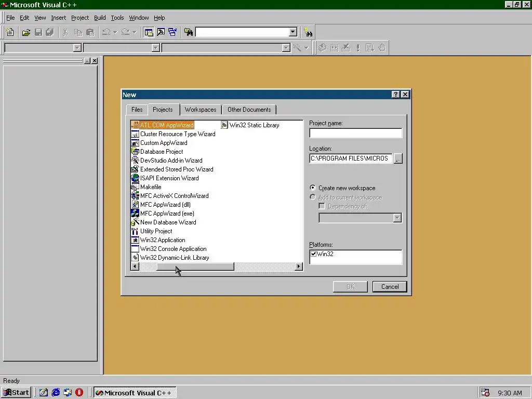The width and height of the screenshot is (532, 399).
Task: Click the Cancel button
Action: click(x=390, y=287)
